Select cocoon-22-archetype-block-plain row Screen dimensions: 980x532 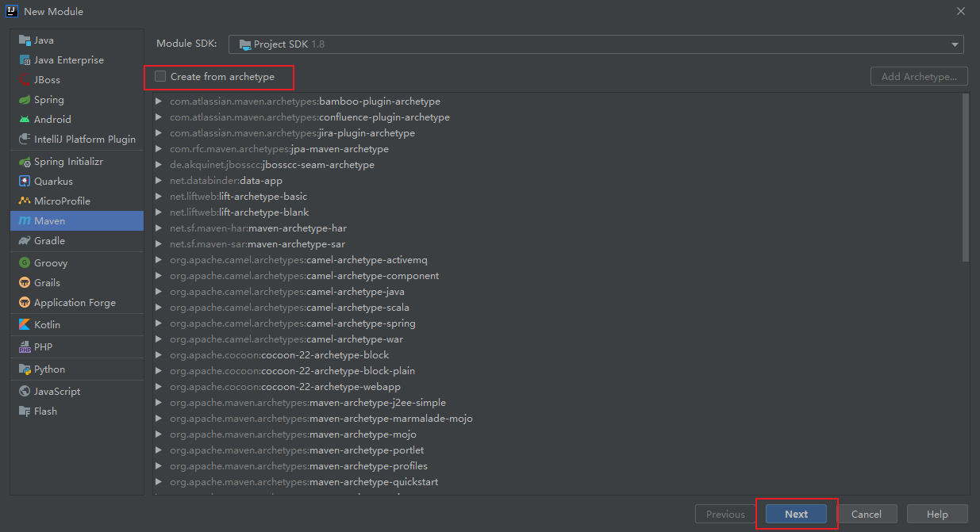pos(557,371)
